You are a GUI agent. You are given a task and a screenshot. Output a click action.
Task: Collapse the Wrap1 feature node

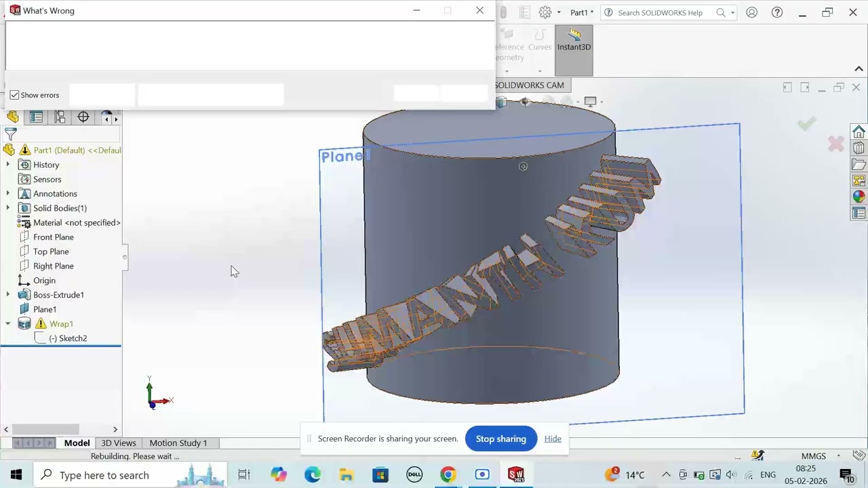click(x=8, y=324)
